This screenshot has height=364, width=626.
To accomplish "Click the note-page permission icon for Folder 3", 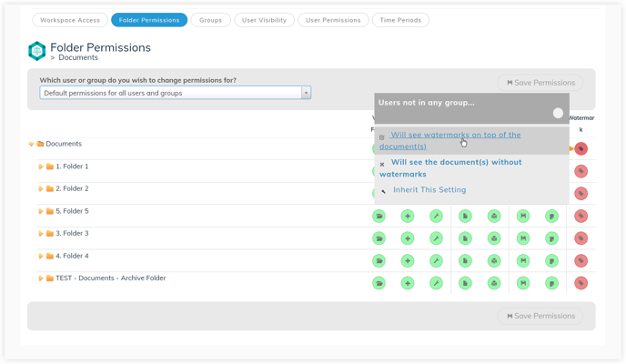I will pos(551,238).
